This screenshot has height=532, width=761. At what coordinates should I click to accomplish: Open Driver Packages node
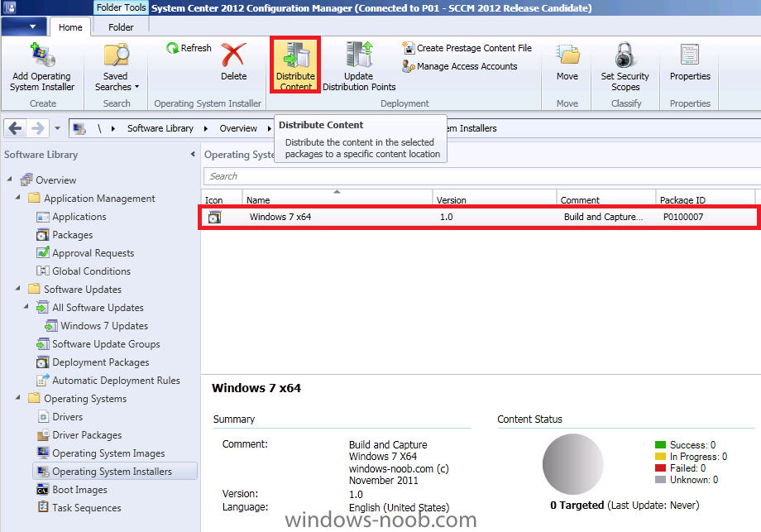tap(87, 435)
